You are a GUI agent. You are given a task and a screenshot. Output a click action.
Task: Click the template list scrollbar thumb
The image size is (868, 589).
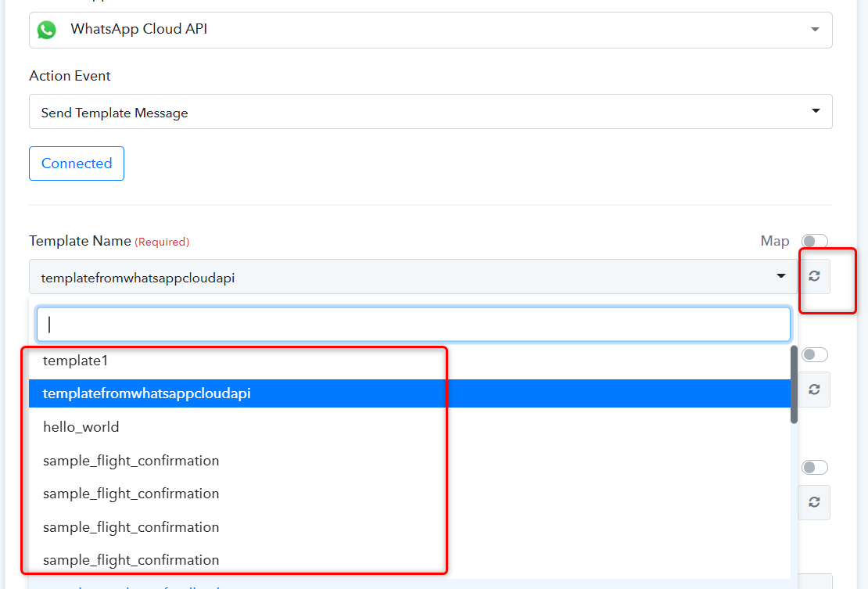click(794, 385)
